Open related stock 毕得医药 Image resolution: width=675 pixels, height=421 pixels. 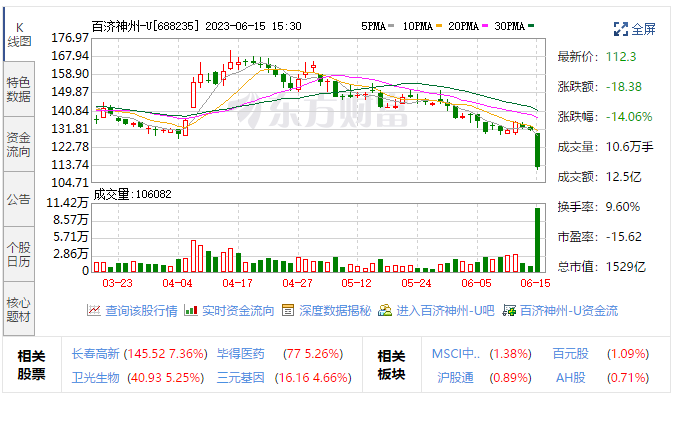point(240,354)
